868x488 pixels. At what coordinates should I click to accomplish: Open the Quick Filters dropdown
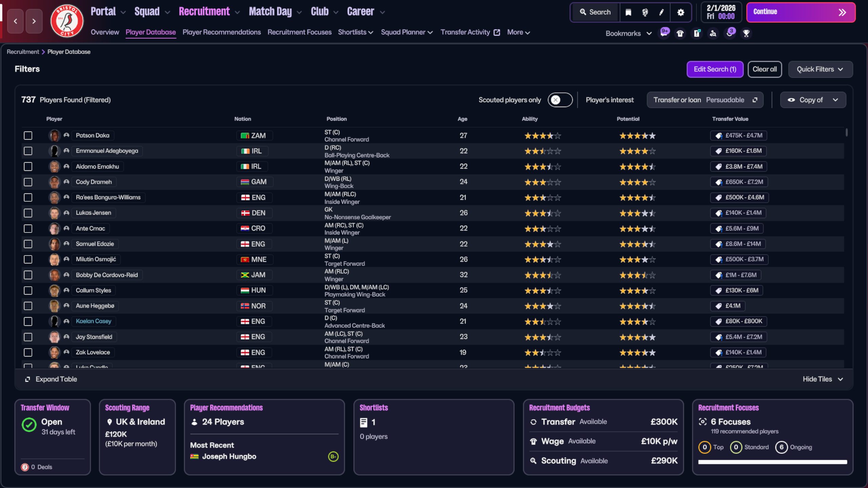820,69
